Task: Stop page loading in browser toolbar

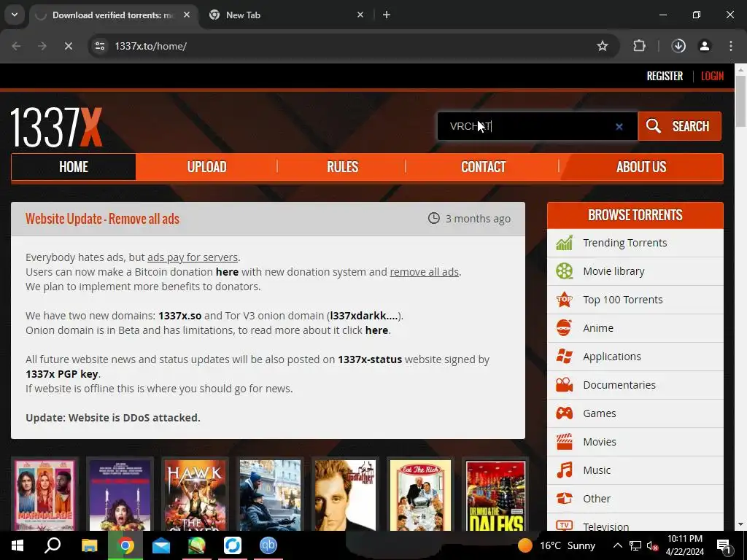Action: pos(68,46)
